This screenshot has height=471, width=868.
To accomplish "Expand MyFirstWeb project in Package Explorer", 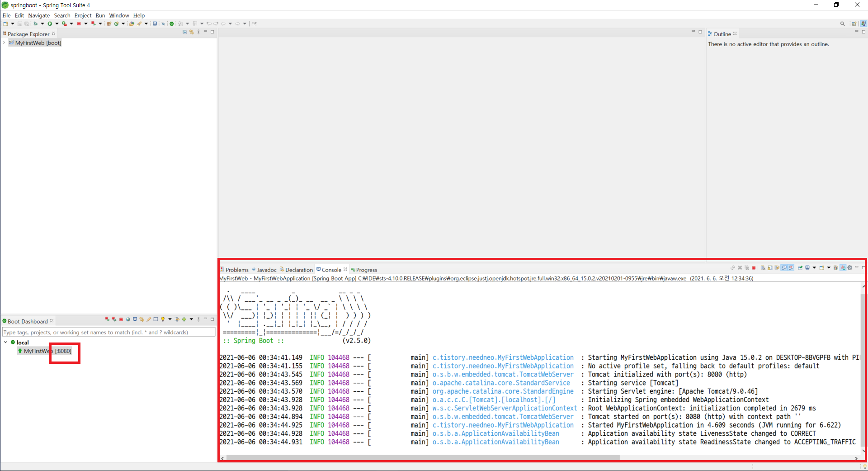I will (x=4, y=43).
